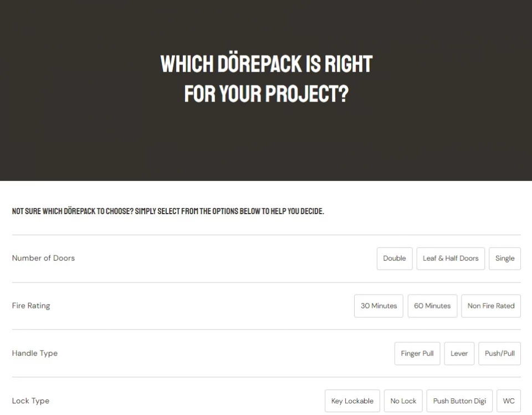Click the Handle Type label

pos(34,353)
